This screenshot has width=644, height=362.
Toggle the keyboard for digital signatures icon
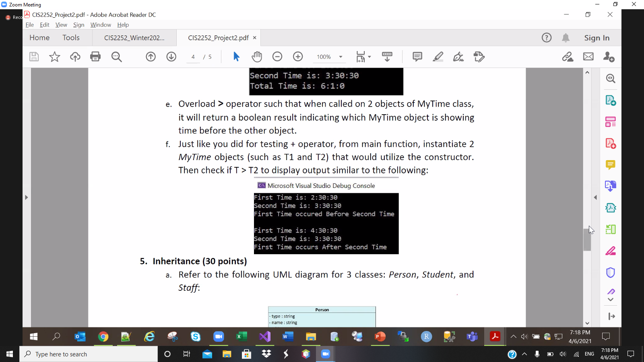point(386,57)
